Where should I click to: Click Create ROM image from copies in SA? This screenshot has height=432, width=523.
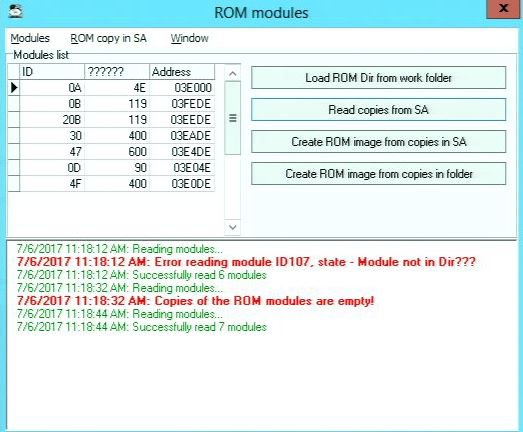point(379,142)
